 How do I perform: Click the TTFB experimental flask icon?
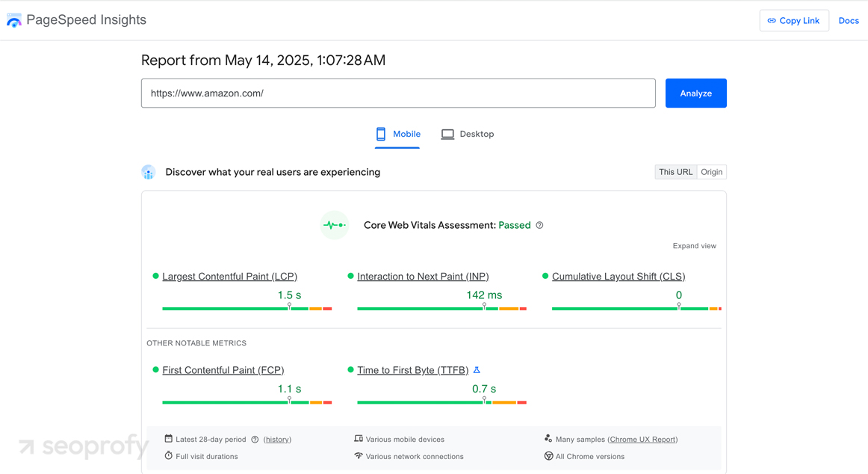(477, 370)
